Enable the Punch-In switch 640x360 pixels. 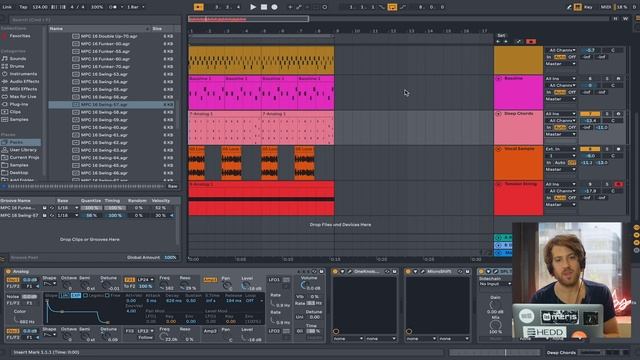(x=382, y=7)
